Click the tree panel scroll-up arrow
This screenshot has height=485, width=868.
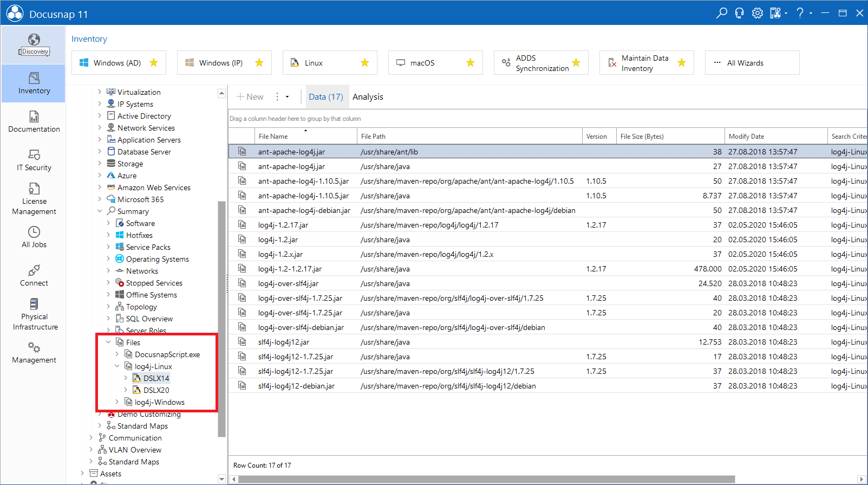[x=221, y=93]
